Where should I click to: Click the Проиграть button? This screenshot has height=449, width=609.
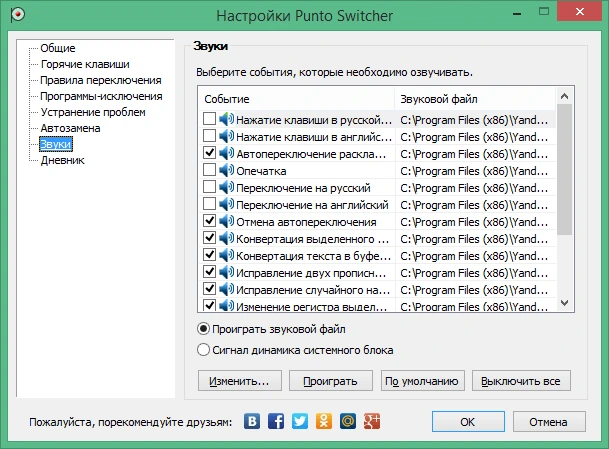point(331,381)
